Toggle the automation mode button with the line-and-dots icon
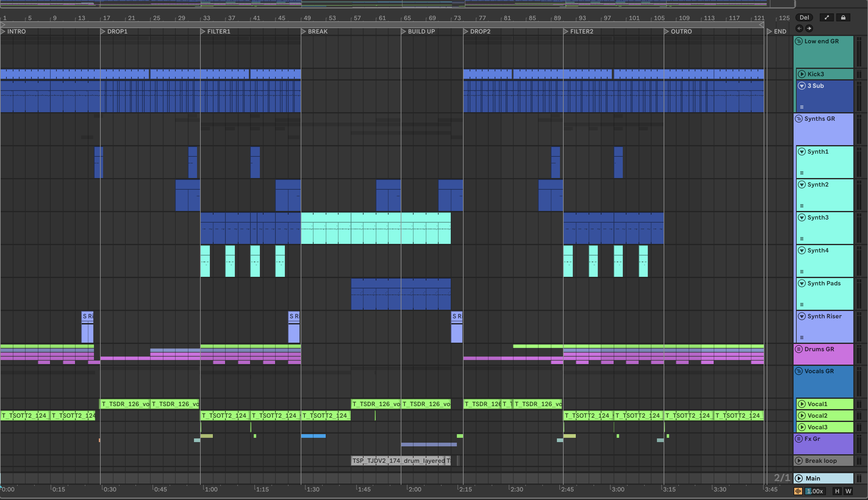 point(827,17)
